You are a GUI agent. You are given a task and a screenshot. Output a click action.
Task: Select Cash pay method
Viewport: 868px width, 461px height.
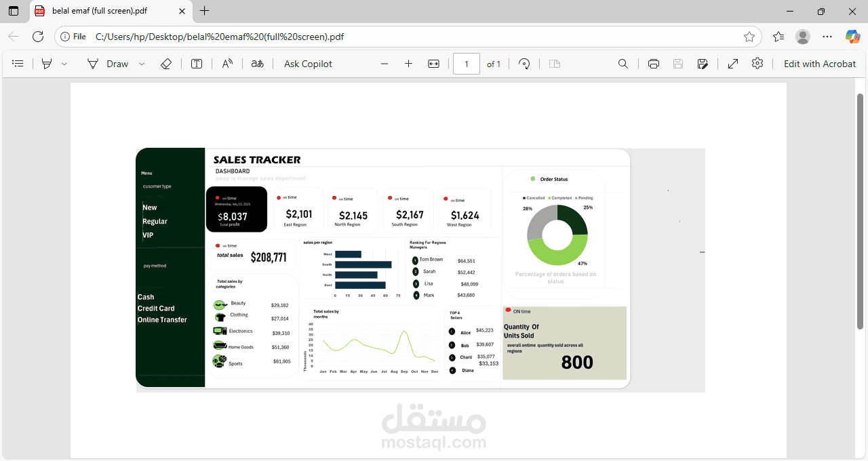146,297
